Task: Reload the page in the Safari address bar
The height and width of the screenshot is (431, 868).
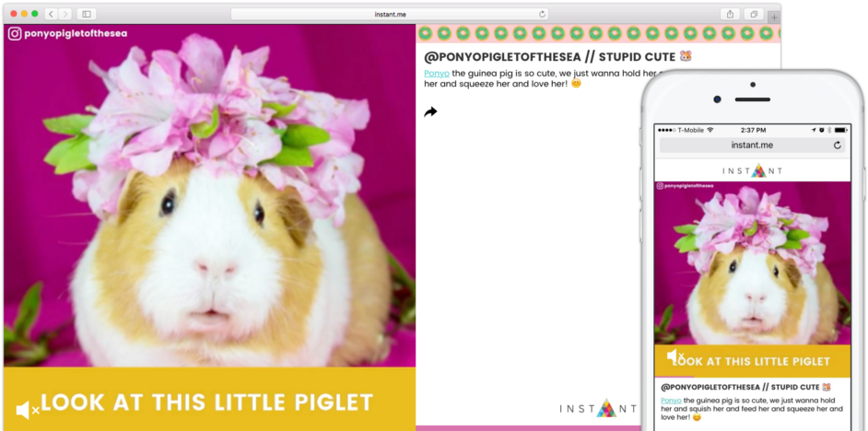Action: point(542,14)
